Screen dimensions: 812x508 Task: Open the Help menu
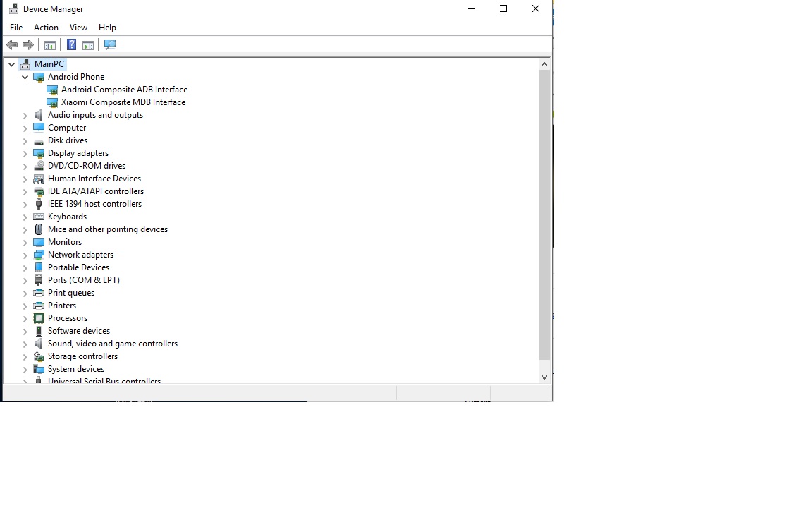tap(107, 28)
